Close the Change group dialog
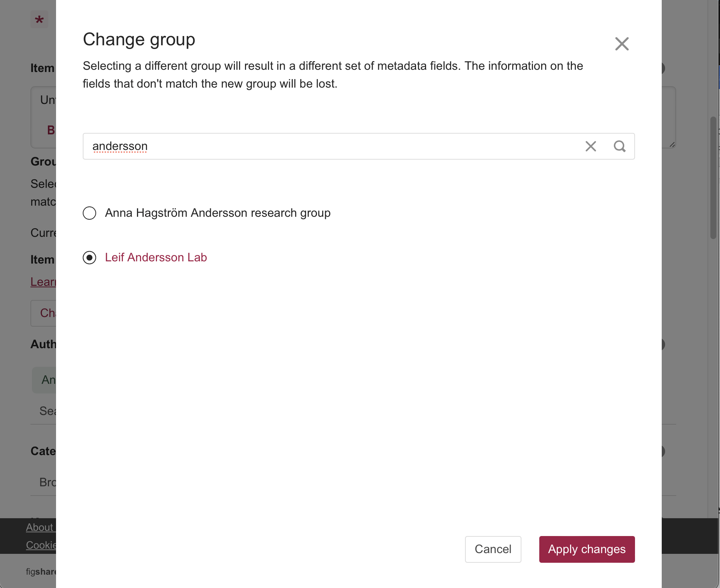The width and height of the screenshot is (720, 588). point(622,44)
